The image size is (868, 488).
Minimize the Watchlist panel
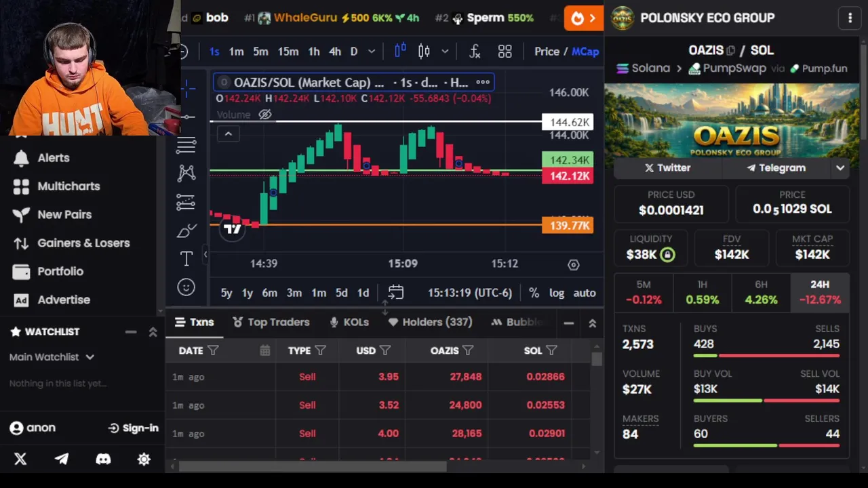pyautogui.click(x=131, y=332)
